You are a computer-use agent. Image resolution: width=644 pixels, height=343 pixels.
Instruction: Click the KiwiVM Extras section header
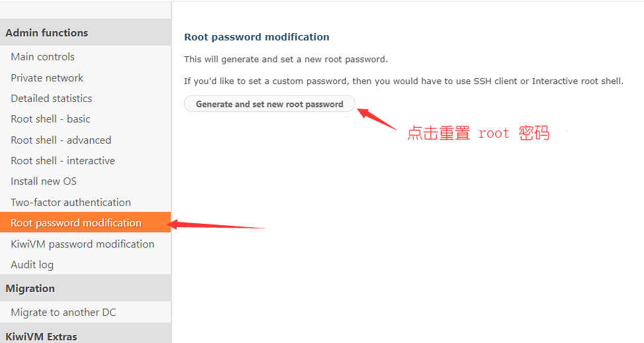pos(85,334)
